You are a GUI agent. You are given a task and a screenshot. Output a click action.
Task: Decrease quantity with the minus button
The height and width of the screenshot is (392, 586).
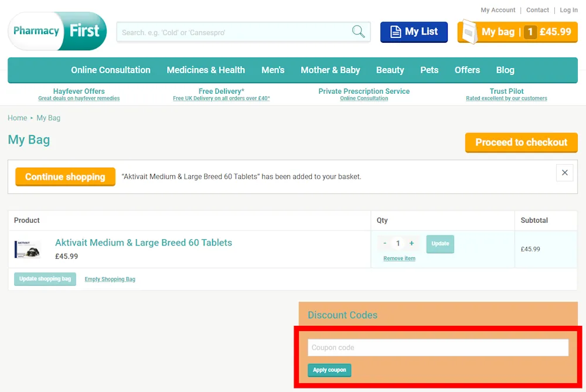(x=384, y=243)
